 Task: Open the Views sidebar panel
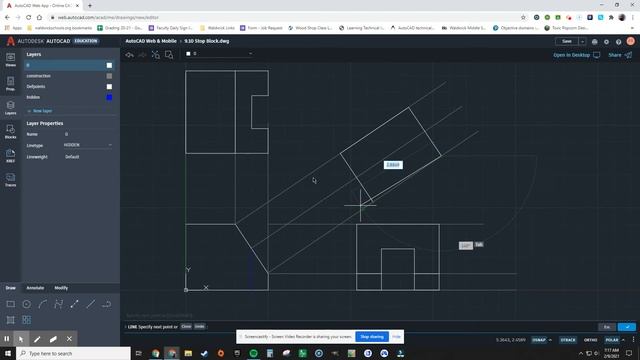[11, 60]
